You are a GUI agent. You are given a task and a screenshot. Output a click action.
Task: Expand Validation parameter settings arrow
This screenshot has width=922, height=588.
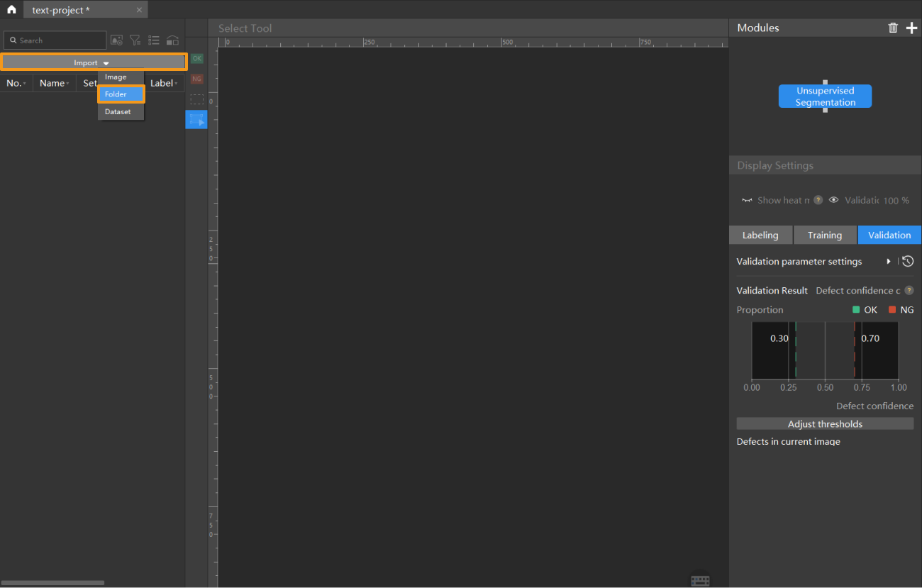(x=889, y=262)
